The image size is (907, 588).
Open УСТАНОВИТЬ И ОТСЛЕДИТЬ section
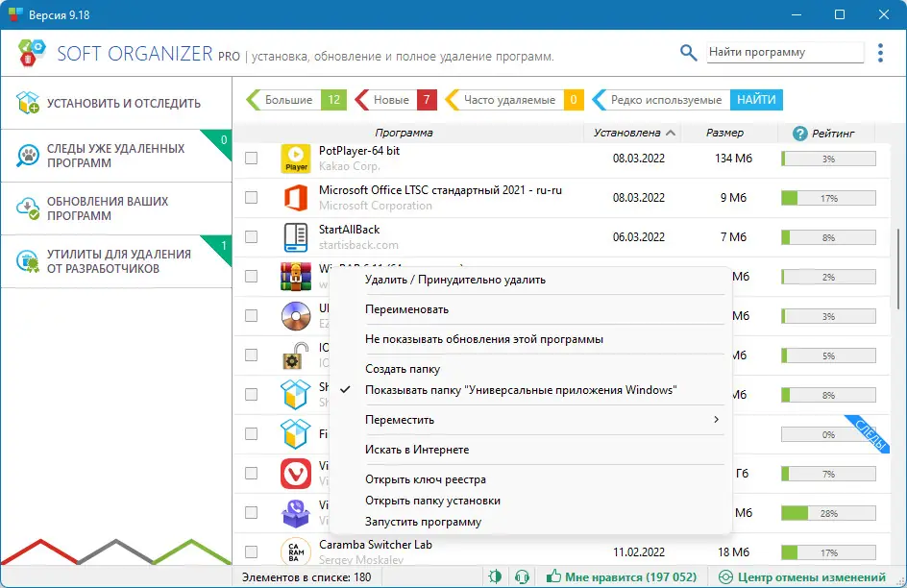tap(115, 103)
